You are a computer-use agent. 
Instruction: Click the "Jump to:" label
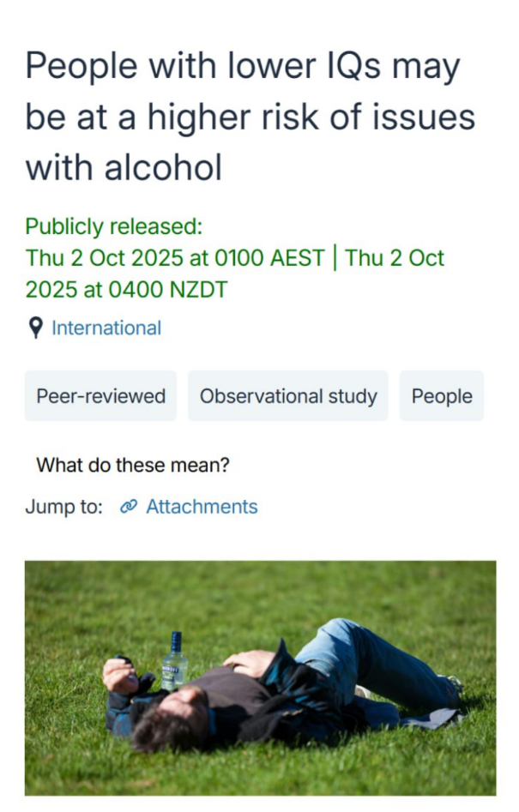tap(64, 507)
